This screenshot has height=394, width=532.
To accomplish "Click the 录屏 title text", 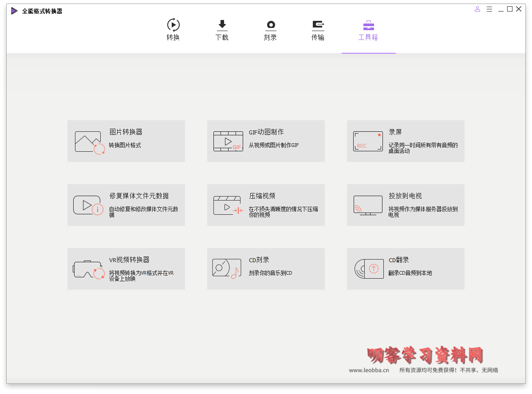I will pyautogui.click(x=395, y=132).
